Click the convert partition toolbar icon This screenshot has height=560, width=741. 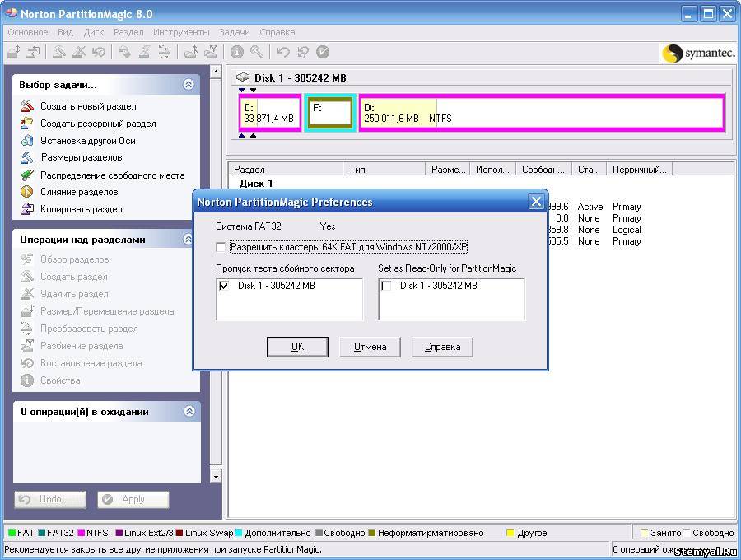coord(164,52)
